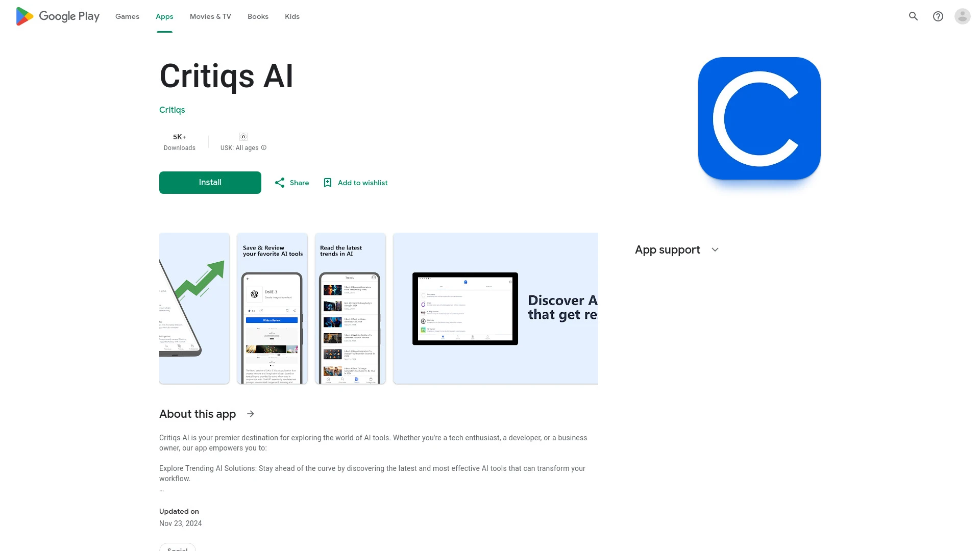This screenshot has width=980, height=551.
Task: Click the USK rating info icon
Action: point(263,147)
